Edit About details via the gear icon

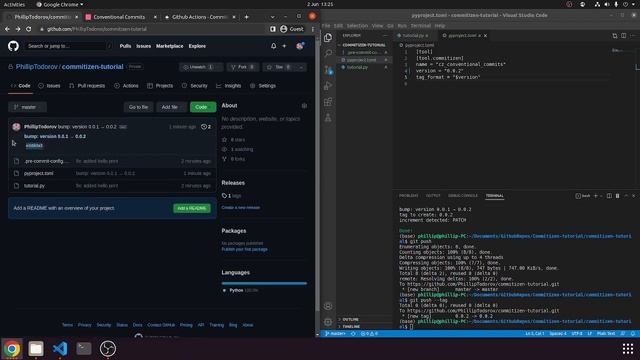304,106
